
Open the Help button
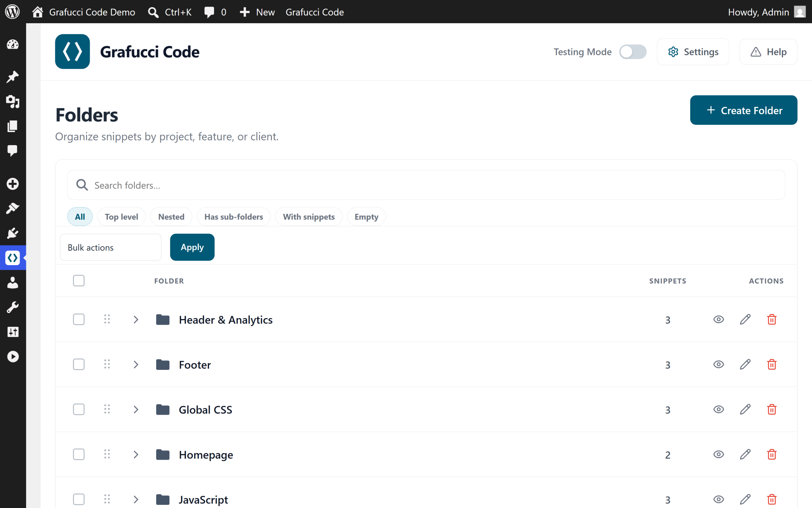[768, 52]
